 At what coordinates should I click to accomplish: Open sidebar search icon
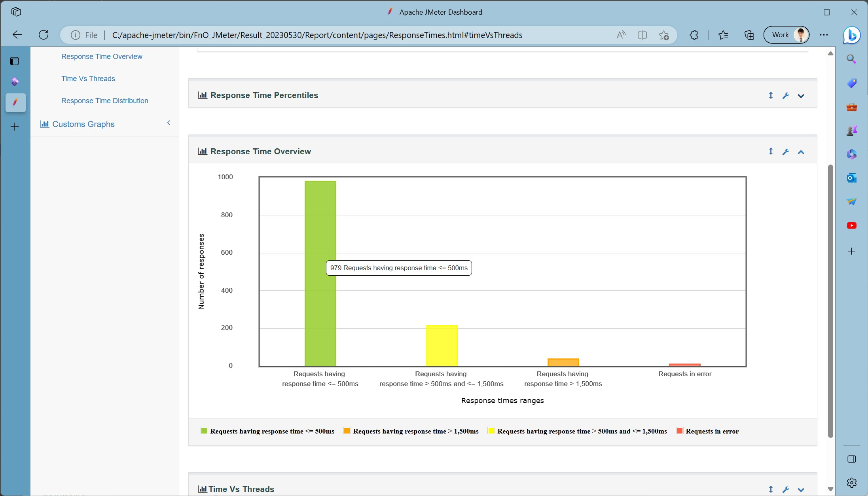click(x=851, y=59)
